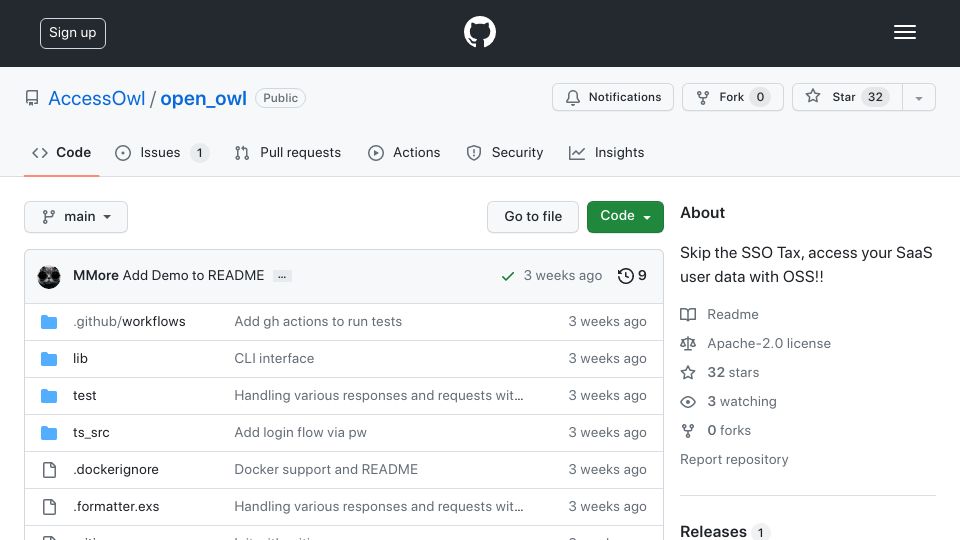The height and width of the screenshot is (540, 960).
Task: Open the Security tab
Action: pyautogui.click(x=504, y=152)
